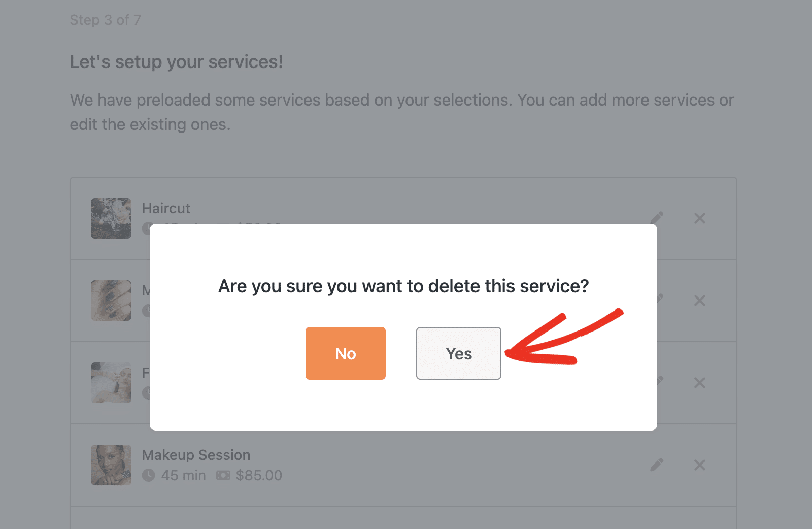This screenshot has width=812, height=529.
Task: Click the edit pencil icon for Haircut
Action: pyautogui.click(x=657, y=217)
